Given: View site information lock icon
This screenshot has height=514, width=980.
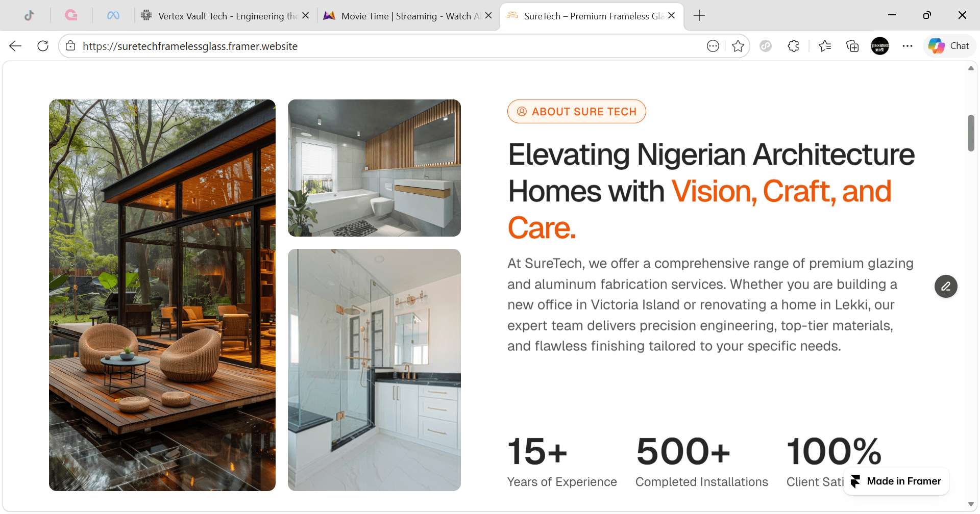Looking at the screenshot, I should click(71, 46).
